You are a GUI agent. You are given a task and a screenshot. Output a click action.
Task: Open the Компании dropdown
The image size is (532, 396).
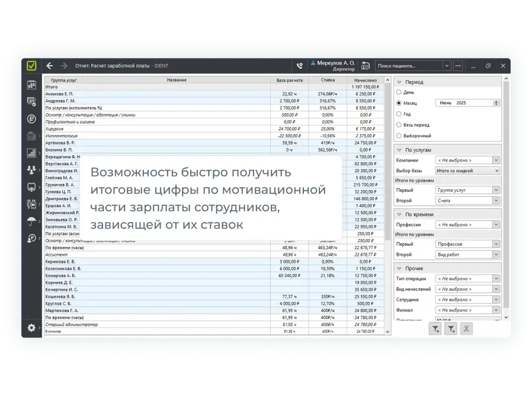[467, 160]
